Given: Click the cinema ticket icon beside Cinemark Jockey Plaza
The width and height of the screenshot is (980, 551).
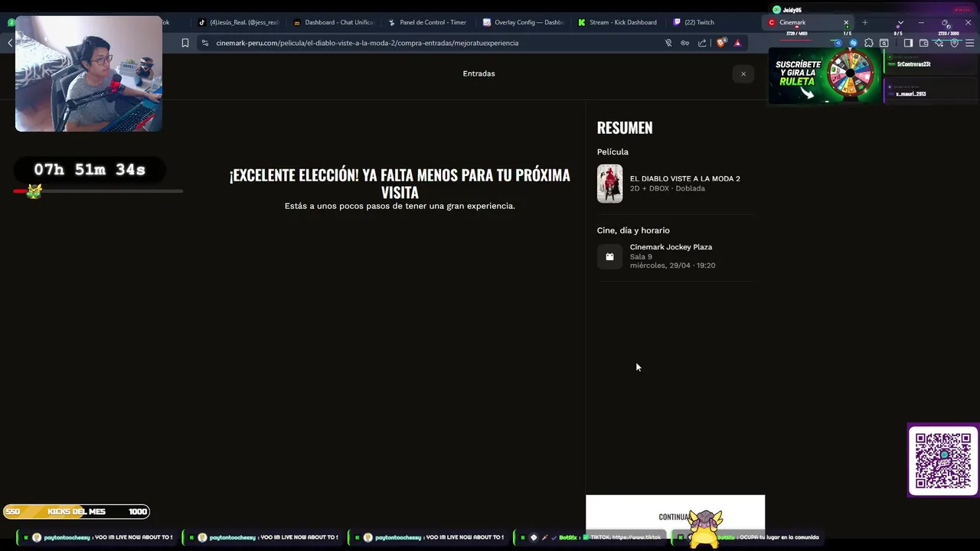Looking at the screenshot, I should (610, 256).
